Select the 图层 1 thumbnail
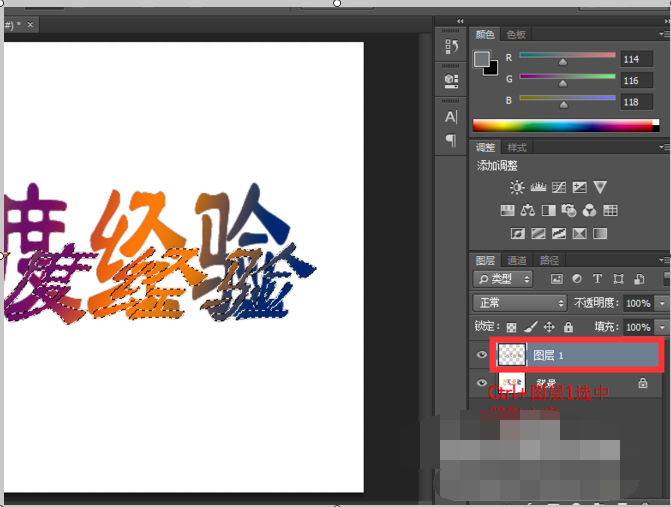Screen dimensions: 671x507 coord(512,355)
